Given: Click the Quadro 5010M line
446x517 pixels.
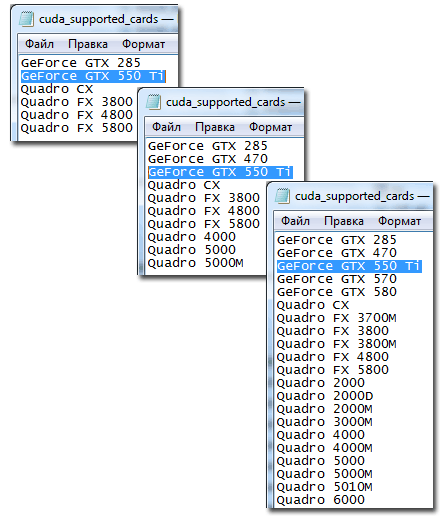Looking at the screenshot, I should tap(325, 487).
